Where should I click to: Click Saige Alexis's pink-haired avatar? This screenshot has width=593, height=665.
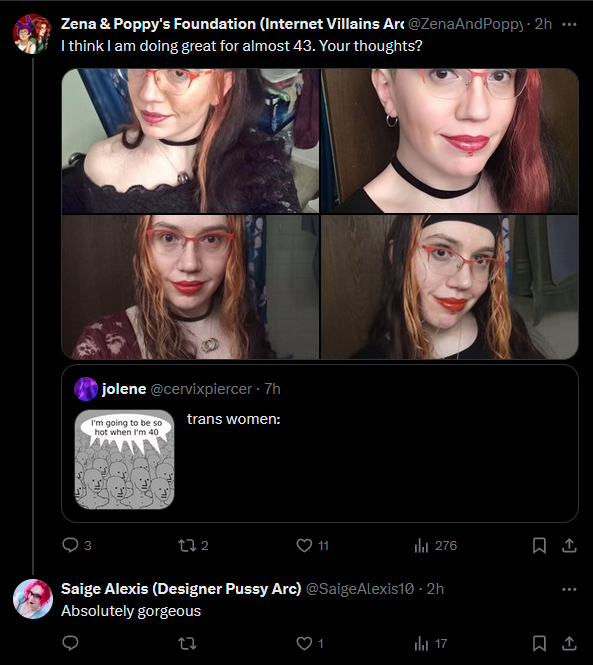point(33,598)
